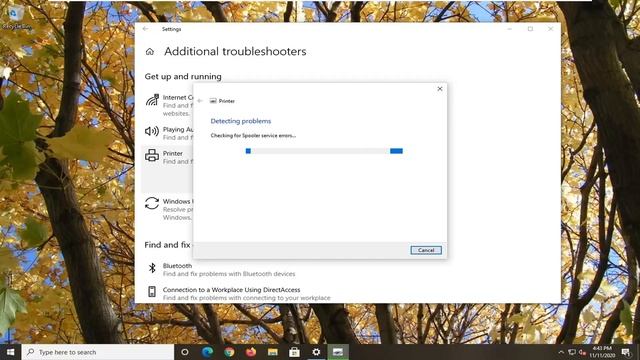The width and height of the screenshot is (640, 360).
Task: Open Settings Home via the house icon
Action: [x=150, y=52]
